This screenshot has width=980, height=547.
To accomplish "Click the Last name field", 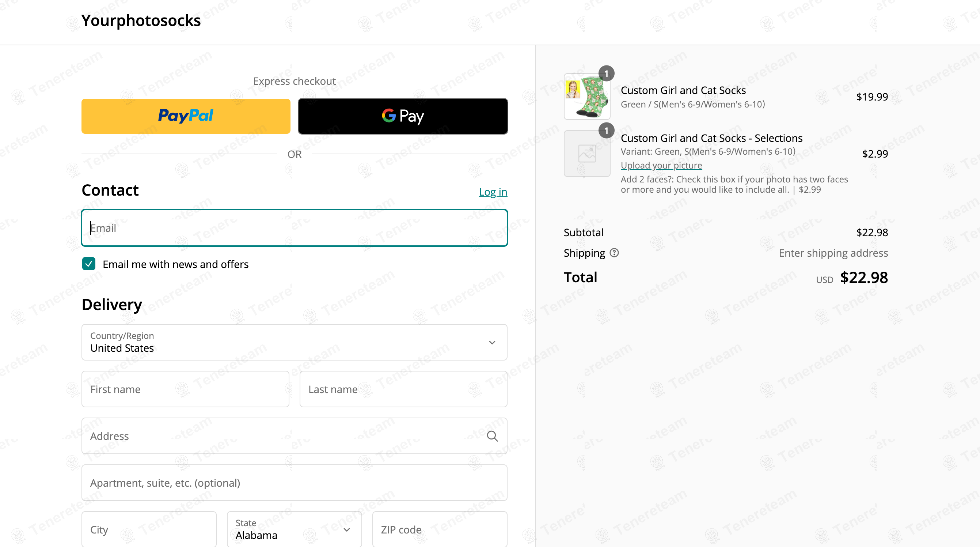I will 403,389.
